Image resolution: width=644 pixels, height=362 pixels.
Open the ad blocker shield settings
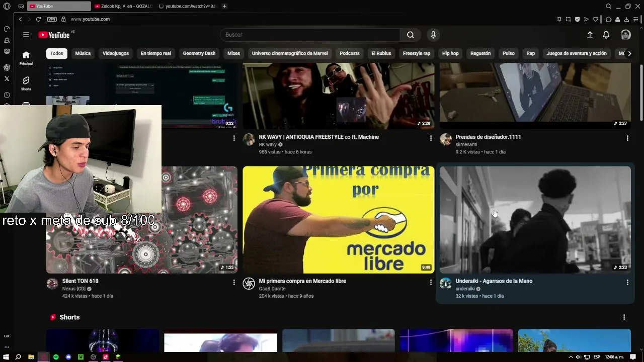577,19
